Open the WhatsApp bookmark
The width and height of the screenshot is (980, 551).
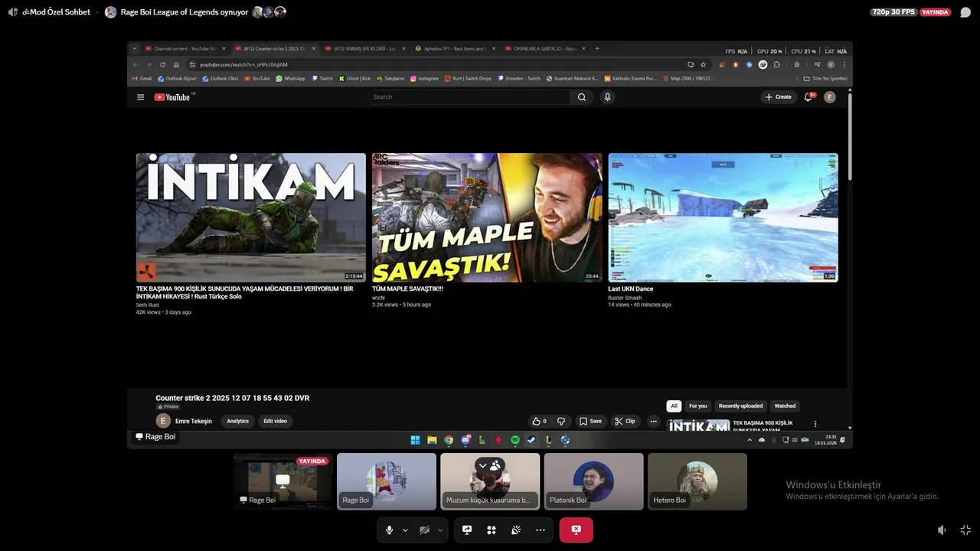click(x=290, y=78)
